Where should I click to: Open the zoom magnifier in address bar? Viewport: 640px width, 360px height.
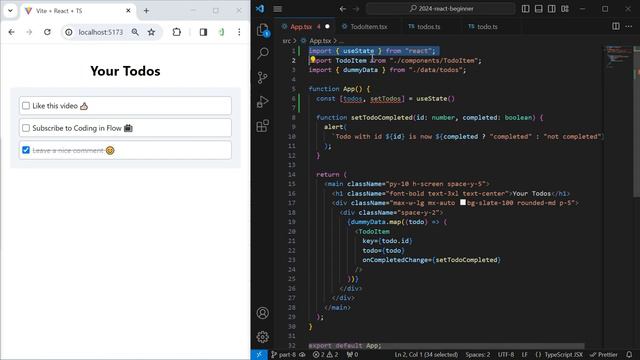135,32
